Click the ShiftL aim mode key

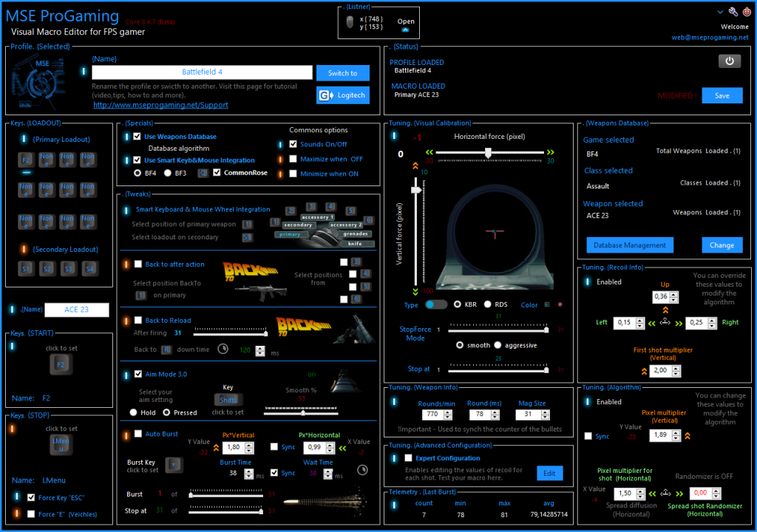tap(228, 400)
